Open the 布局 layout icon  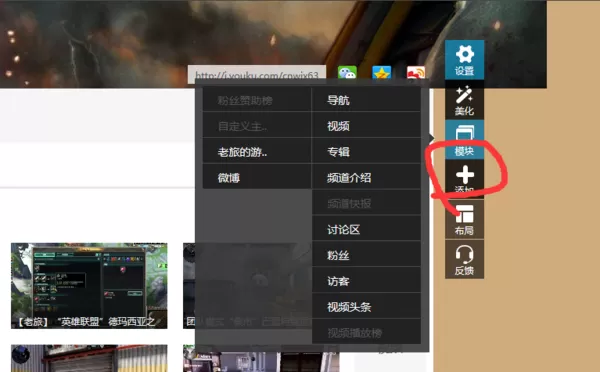[x=464, y=219]
